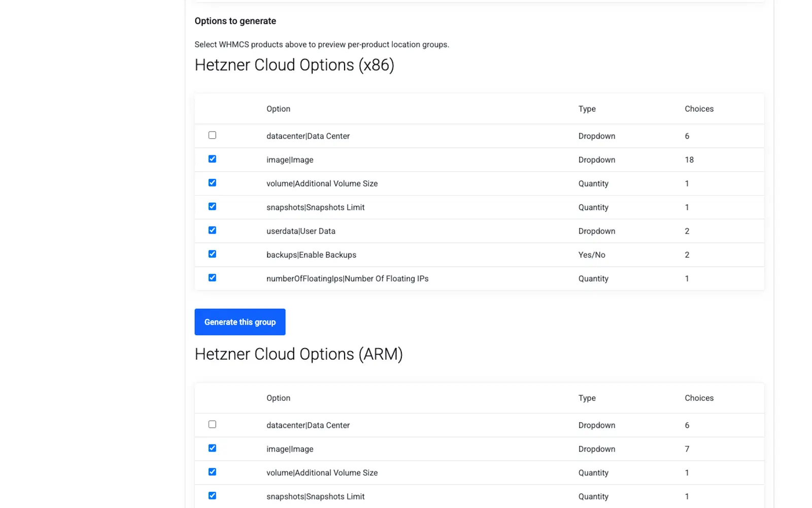This screenshot has height=508, width=812.
Task: Click userdata|User Data row label
Action: [x=301, y=231]
